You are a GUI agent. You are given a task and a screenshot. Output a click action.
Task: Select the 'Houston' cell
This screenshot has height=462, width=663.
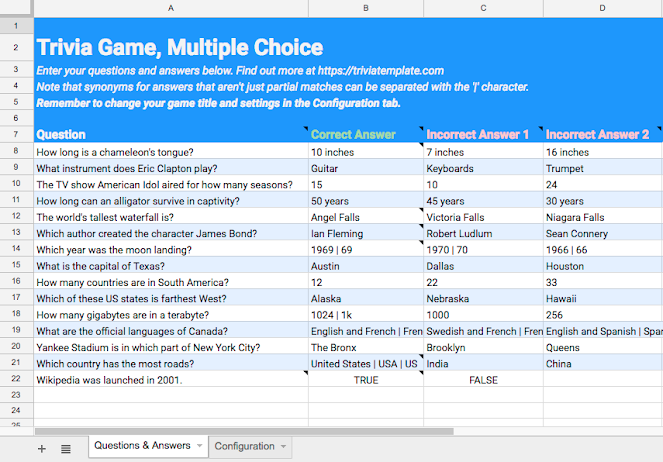(x=603, y=265)
